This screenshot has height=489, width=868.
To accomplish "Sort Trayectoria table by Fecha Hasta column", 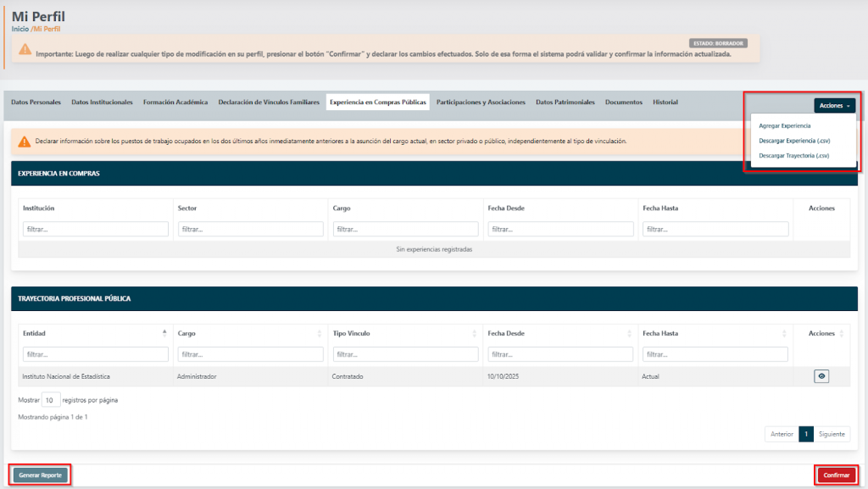I will pyautogui.click(x=784, y=333).
